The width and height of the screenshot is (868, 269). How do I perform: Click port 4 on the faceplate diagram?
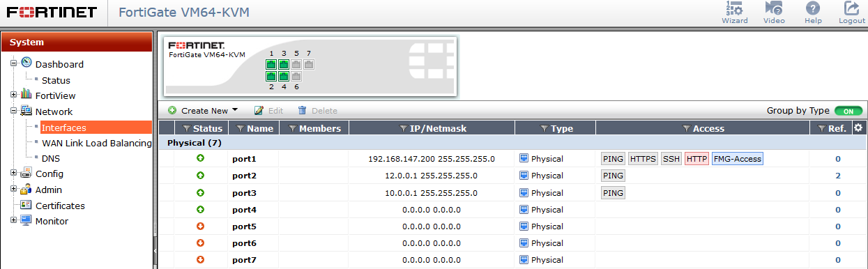[x=284, y=76]
